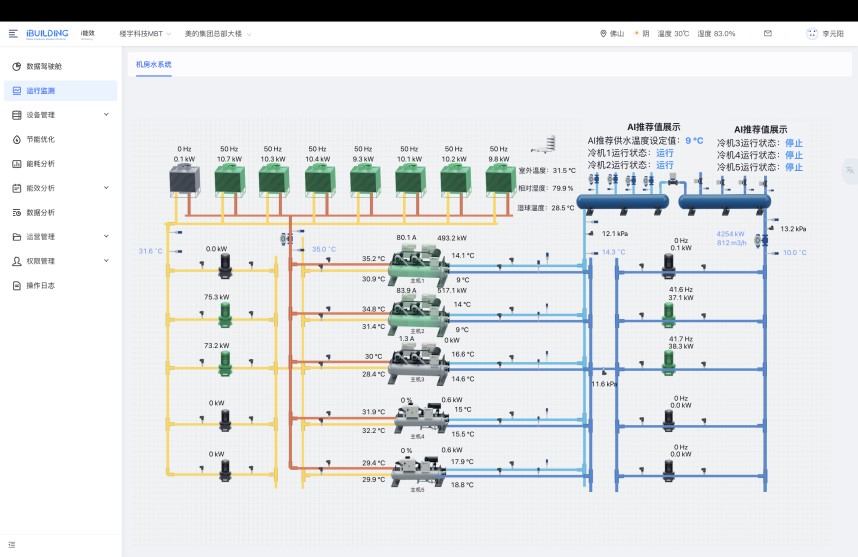858x557 pixels.
Task: Expand the 权限管理 sidebar submenu
Action: point(106,261)
